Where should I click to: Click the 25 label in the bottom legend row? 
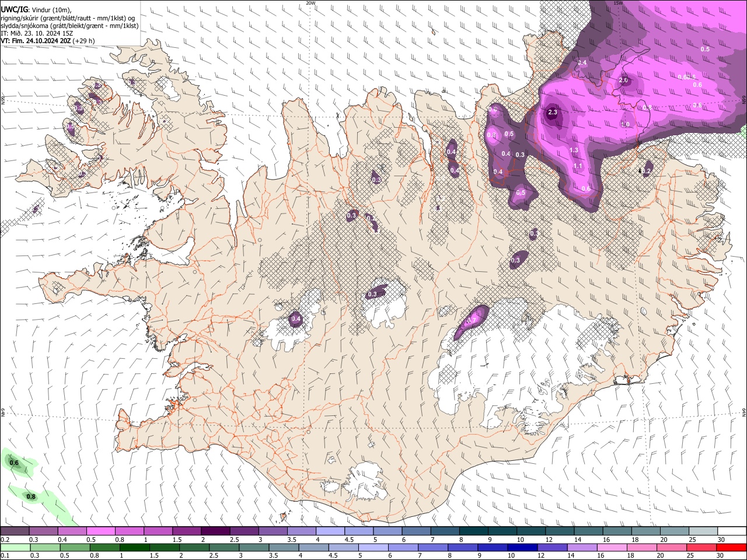coord(690,556)
